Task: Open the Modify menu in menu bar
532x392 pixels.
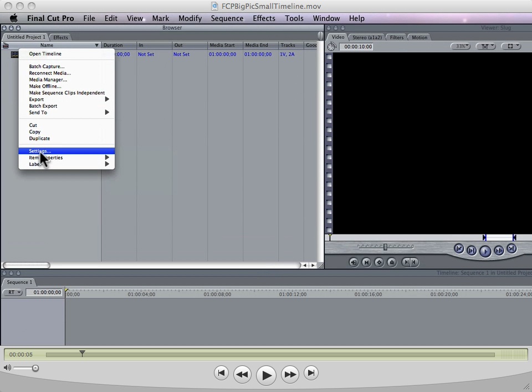Action: 190,18
